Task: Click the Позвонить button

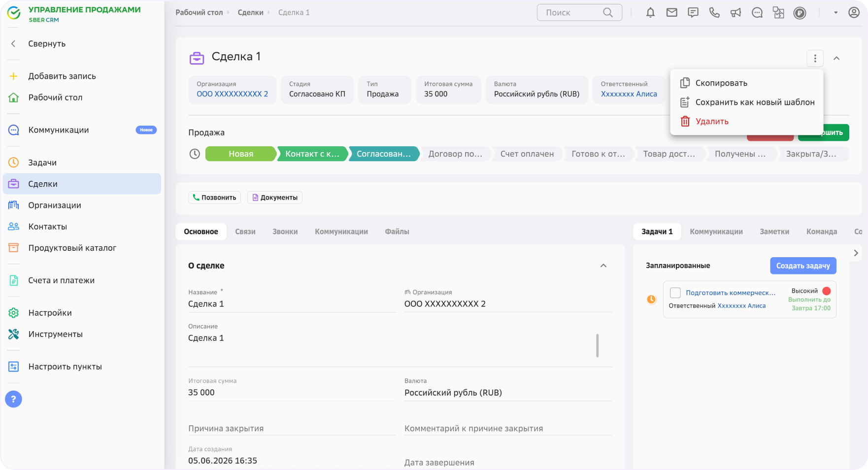Action: pos(215,198)
